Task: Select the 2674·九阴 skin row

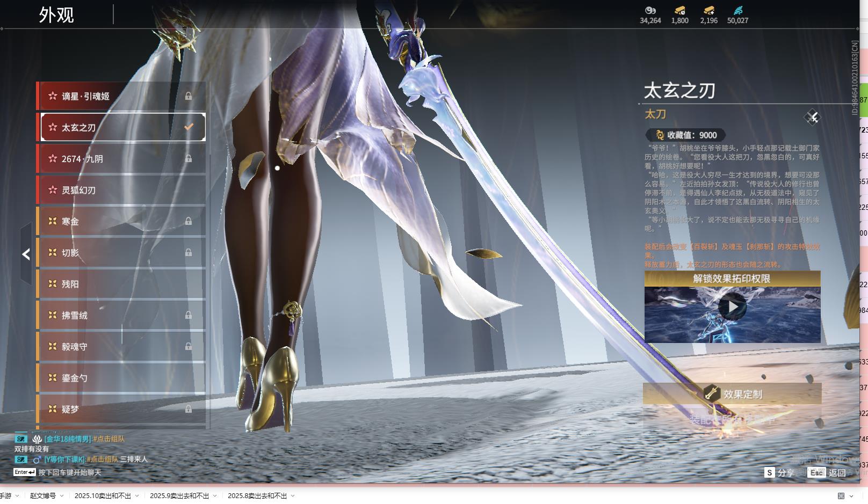Action: coord(121,159)
